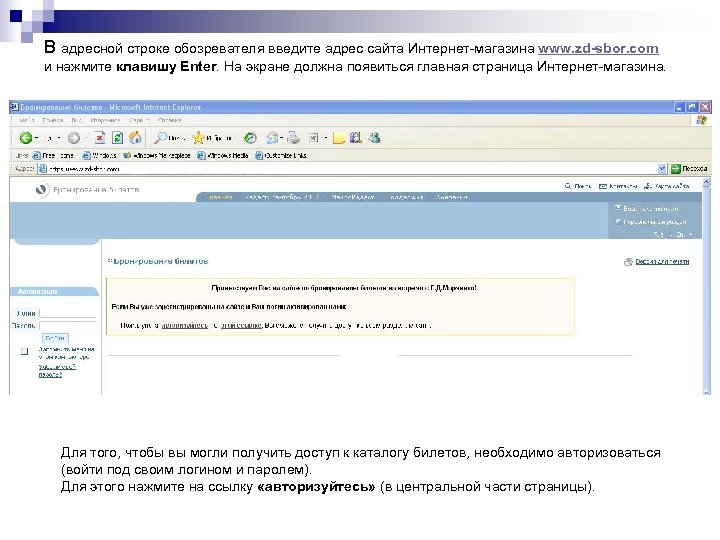The image size is (720, 540).
Task: Click the Print toolbar icon
Action: pyautogui.click(x=293, y=138)
